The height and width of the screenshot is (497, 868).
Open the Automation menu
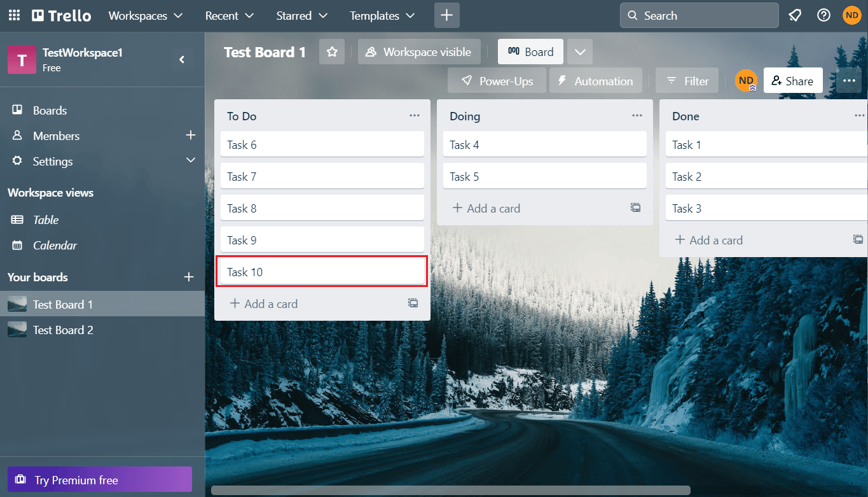click(596, 81)
